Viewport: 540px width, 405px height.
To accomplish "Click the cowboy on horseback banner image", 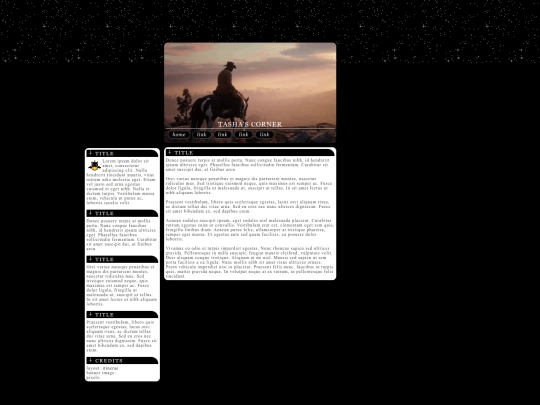I will click(x=250, y=93).
